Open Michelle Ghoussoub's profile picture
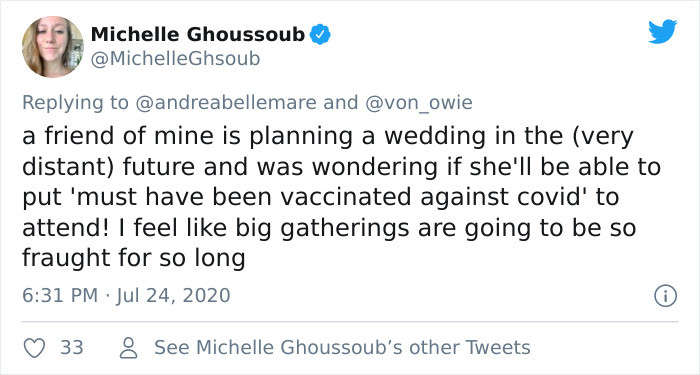 (53, 47)
